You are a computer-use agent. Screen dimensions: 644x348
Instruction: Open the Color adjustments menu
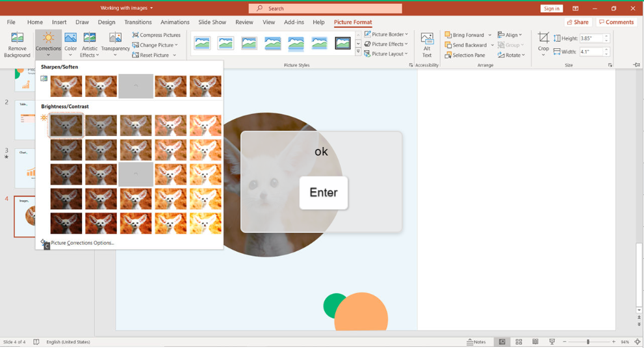pyautogui.click(x=70, y=44)
